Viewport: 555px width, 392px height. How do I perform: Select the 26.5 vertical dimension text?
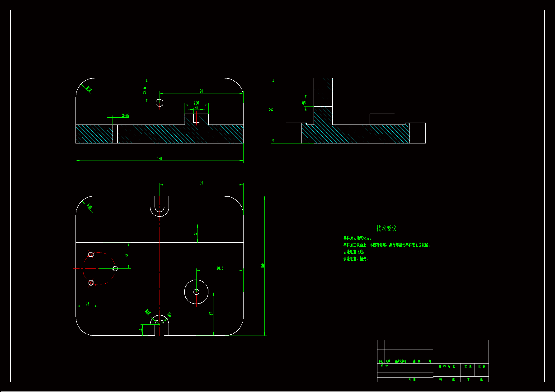(145, 91)
